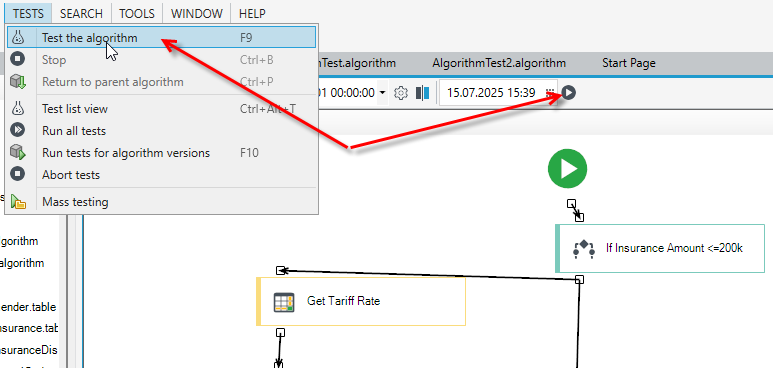Click the Mass testing folder icon
This screenshot has height=368, width=773.
[x=18, y=202]
